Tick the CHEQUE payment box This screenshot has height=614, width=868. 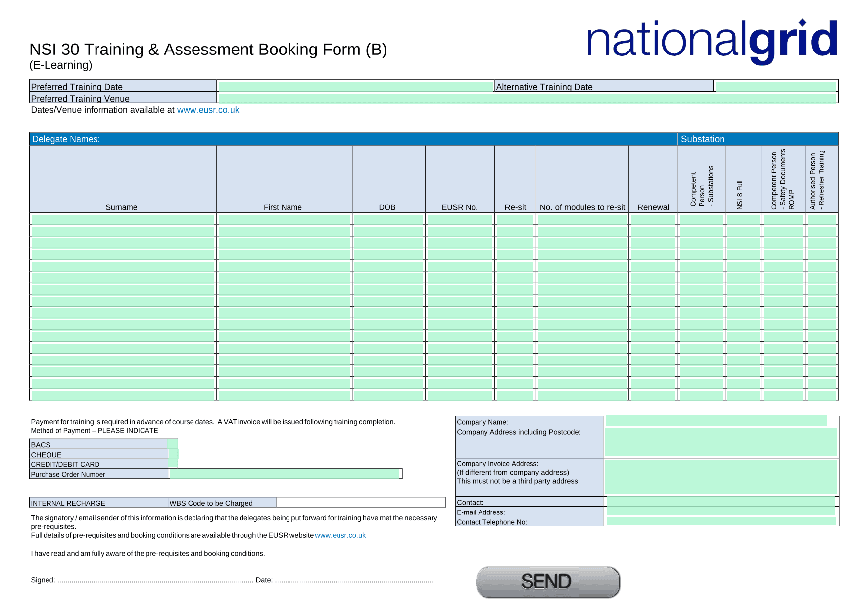(173, 454)
